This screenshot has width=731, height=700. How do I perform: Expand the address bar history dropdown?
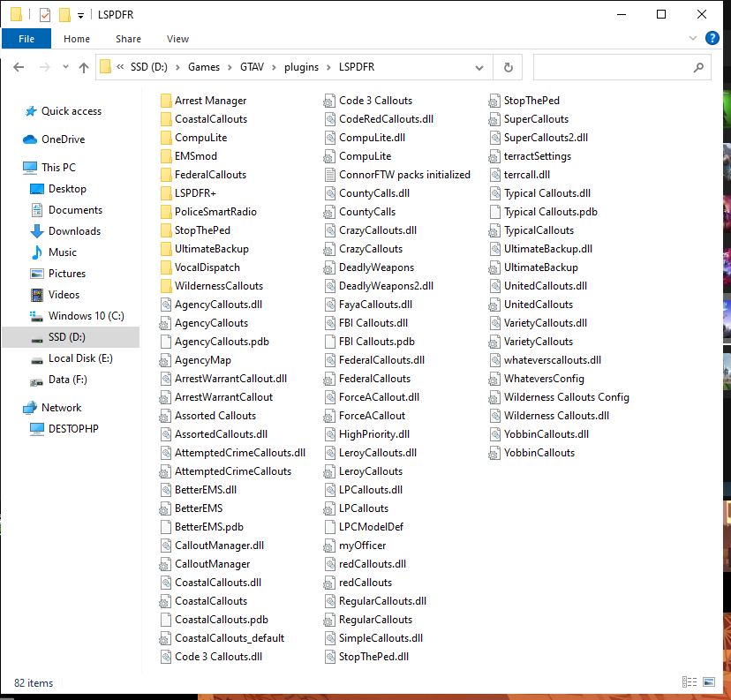pyautogui.click(x=479, y=68)
